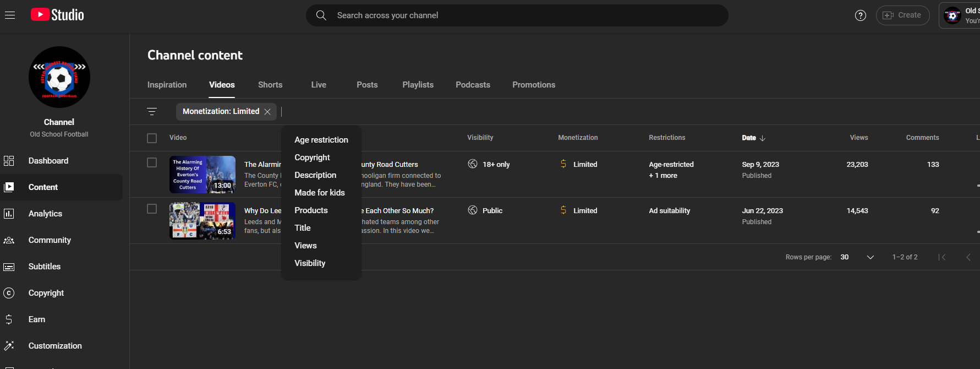Screen dimensions: 980x369
Task: Open the Everton County Road Cutters video thumbnail
Action: pos(202,175)
